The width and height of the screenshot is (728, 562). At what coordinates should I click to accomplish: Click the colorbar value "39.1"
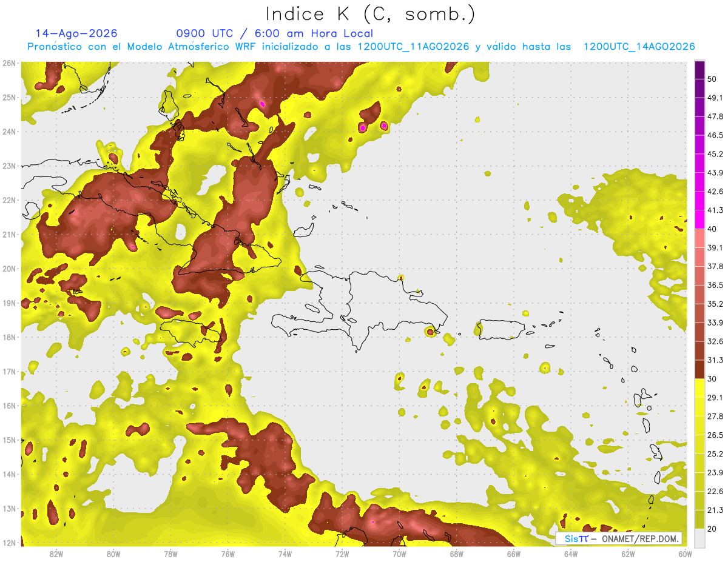click(x=715, y=248)
